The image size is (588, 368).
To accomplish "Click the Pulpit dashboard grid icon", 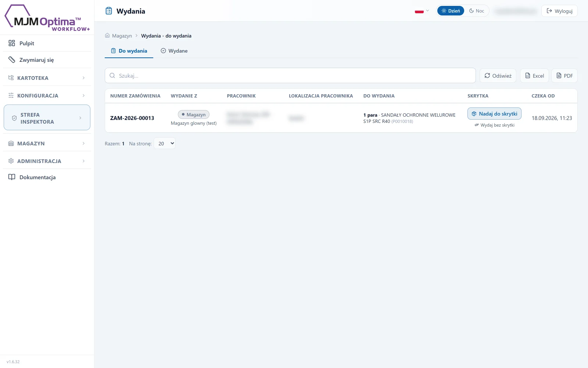I will (12, 43).
